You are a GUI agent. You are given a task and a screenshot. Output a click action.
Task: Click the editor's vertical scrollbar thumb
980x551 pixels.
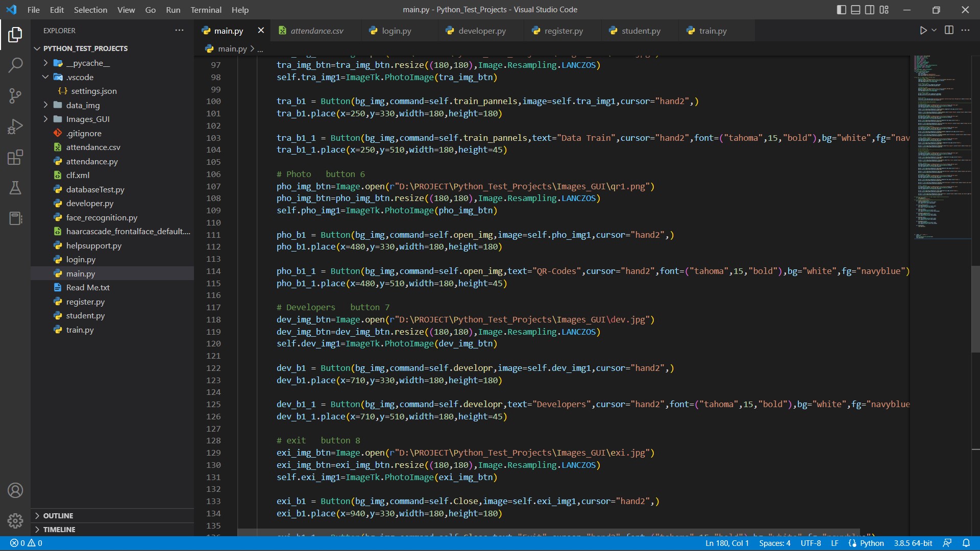[x=975, y=309]
